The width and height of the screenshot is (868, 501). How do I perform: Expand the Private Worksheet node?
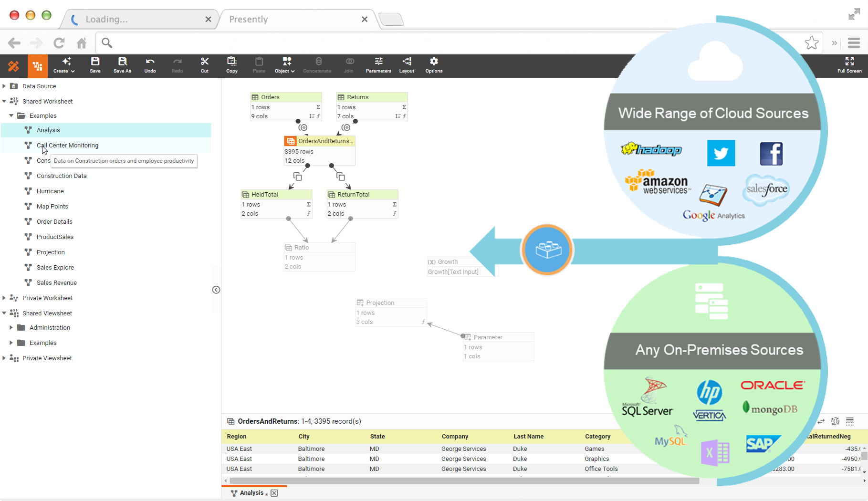4,298
